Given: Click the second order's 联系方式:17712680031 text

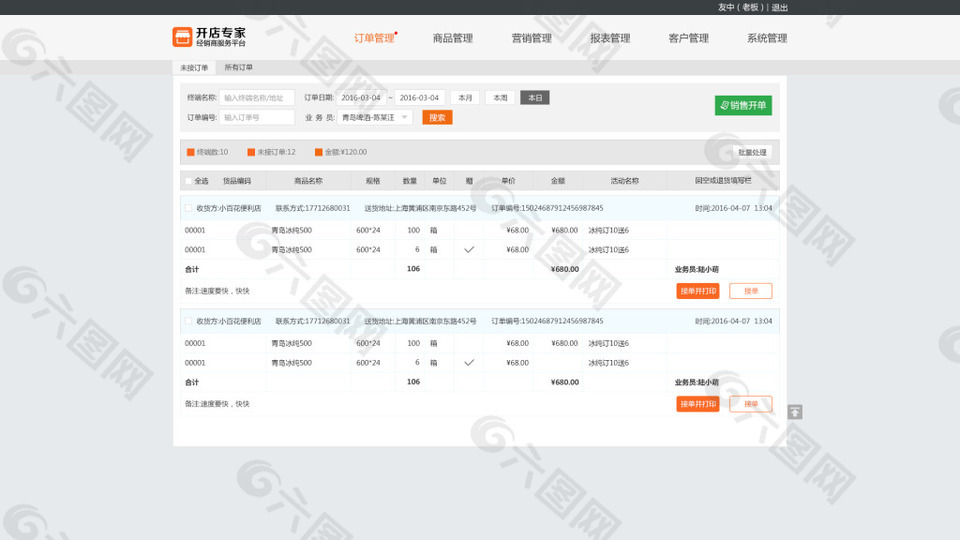Looking at the screenshot, I should tap(313, 321).
